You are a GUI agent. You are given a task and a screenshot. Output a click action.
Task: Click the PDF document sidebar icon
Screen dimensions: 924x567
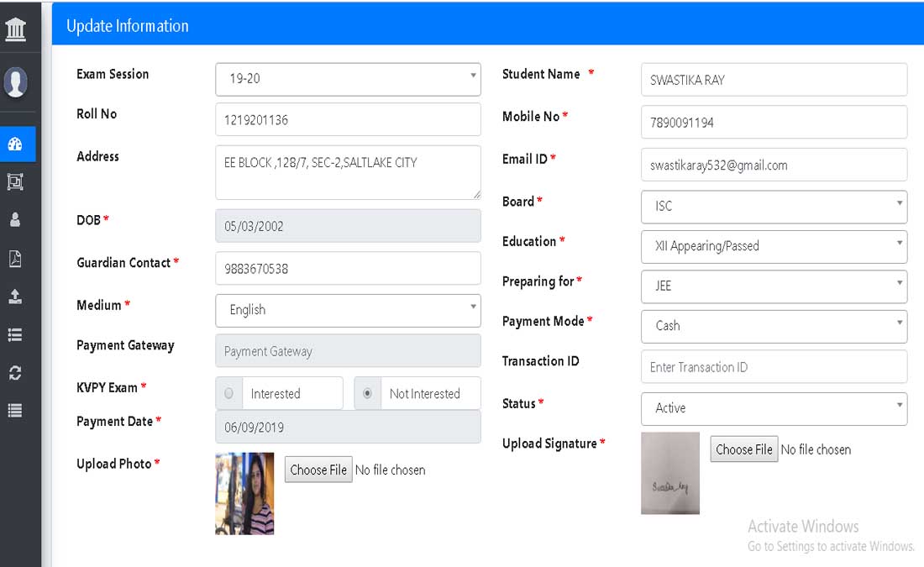[15, 259]
